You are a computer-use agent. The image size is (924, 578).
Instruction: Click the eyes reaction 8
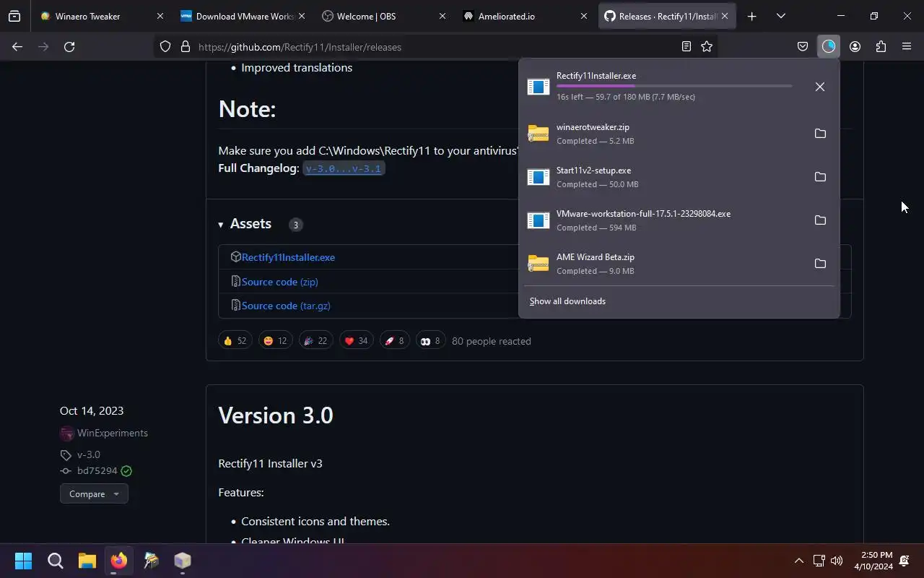(430, 341)
